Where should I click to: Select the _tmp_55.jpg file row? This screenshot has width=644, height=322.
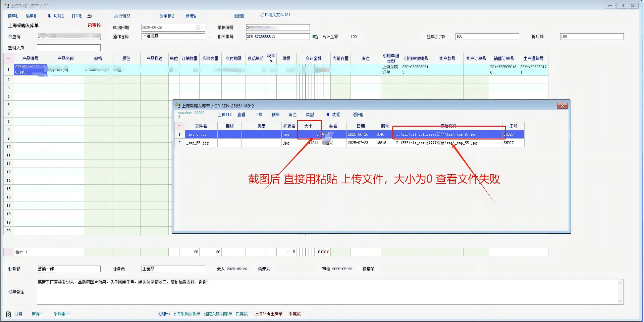click(198, 143)
